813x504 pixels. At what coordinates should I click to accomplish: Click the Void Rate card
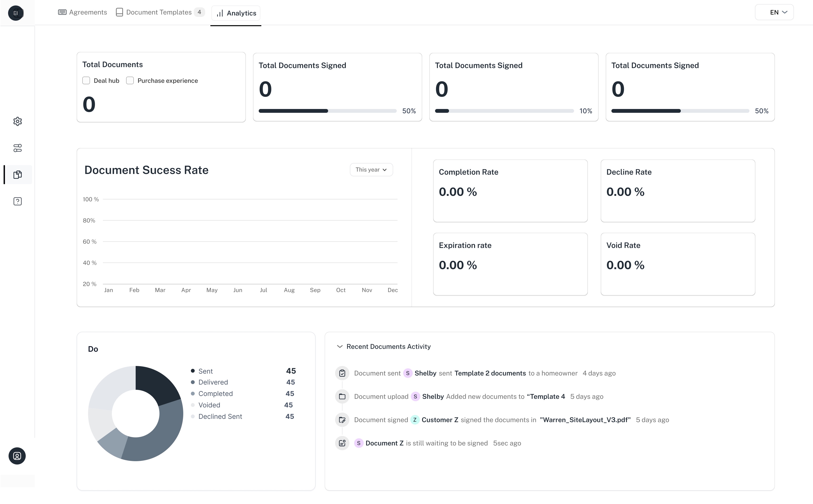click(678, 264)
